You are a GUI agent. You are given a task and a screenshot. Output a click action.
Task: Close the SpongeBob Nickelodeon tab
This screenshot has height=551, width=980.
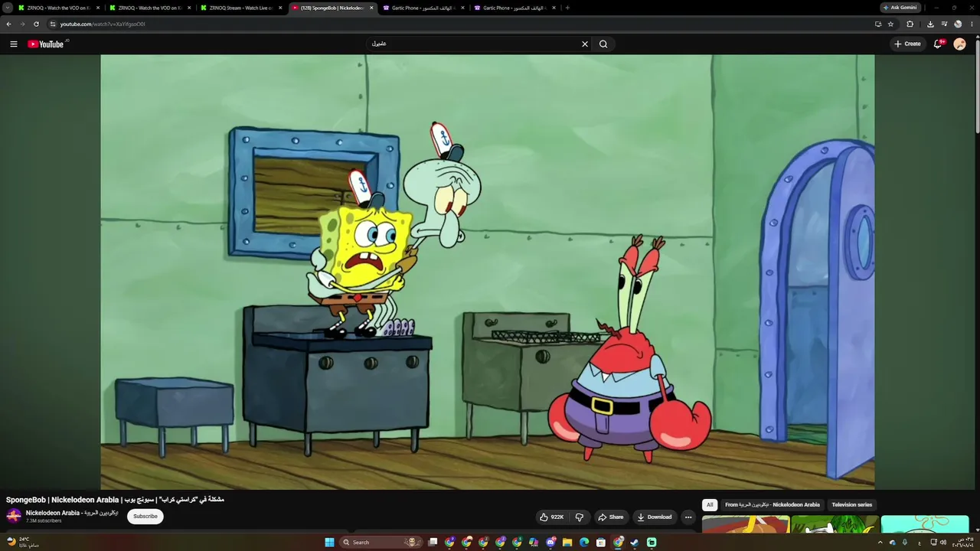371,8
